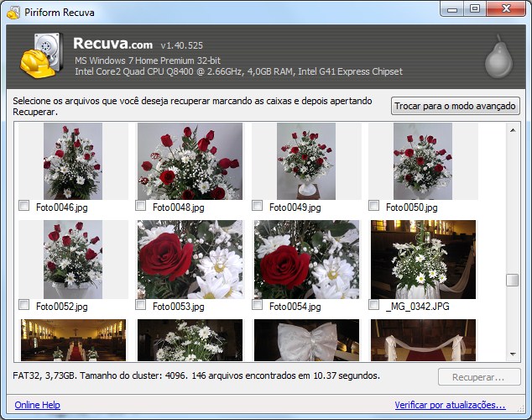
Task: Select the Foto0046.jpg thumbnail image
Action: click(73, 161)
